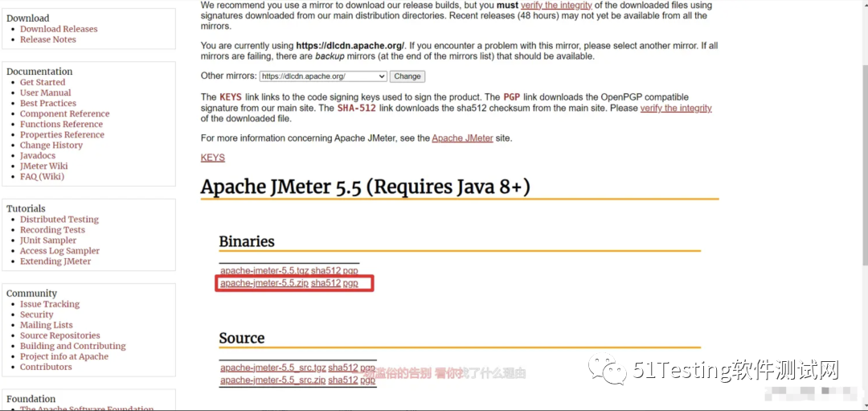Visit the Apache JMeter site link
The width and height of the screenshot is (868, 411).
click(x=462, y=138)
